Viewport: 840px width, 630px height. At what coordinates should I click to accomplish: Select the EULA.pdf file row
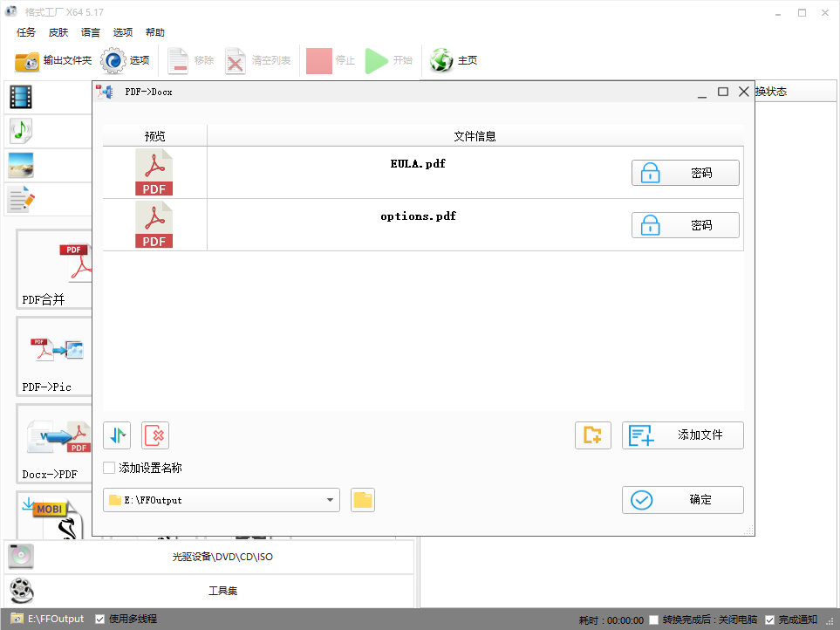click(418, 173)
